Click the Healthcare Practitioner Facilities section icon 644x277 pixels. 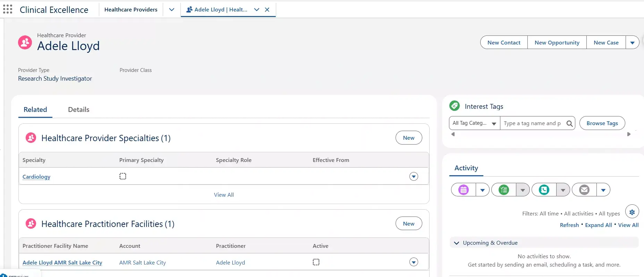click(x=31, y=223)
